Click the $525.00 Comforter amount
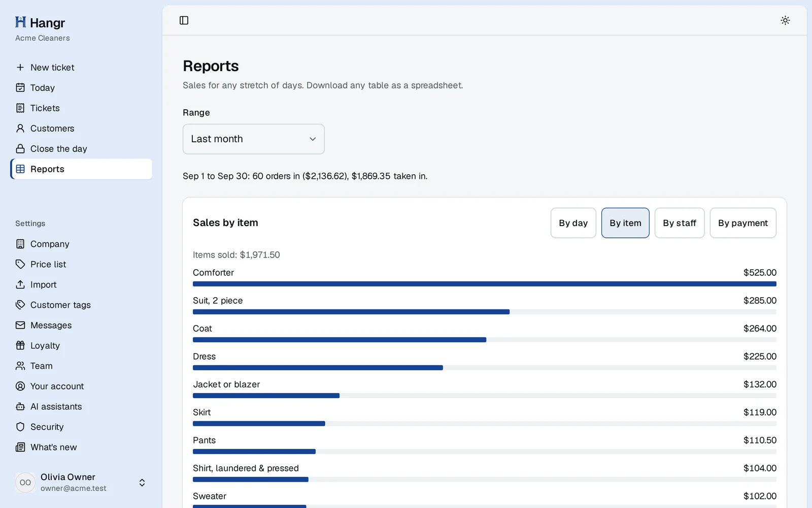This screenshot has width=812, height=508. point(760,273)
